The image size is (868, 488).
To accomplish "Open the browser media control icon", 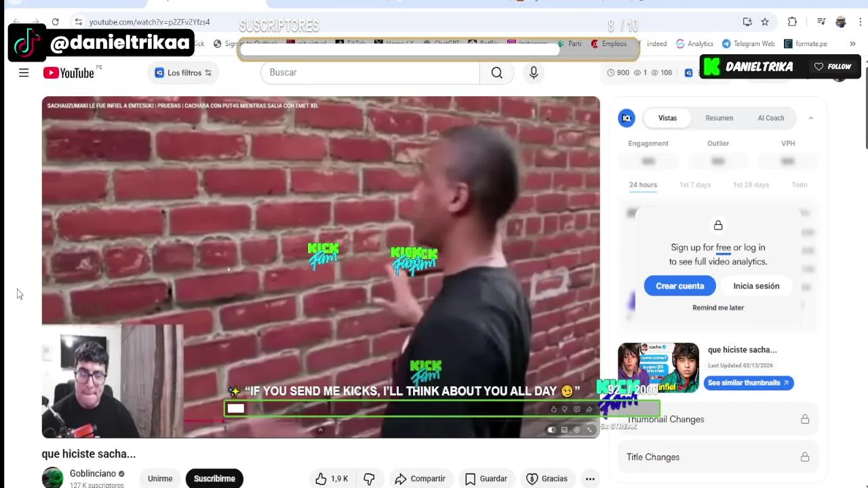I will pyautogui.click(x=821, y=22).
